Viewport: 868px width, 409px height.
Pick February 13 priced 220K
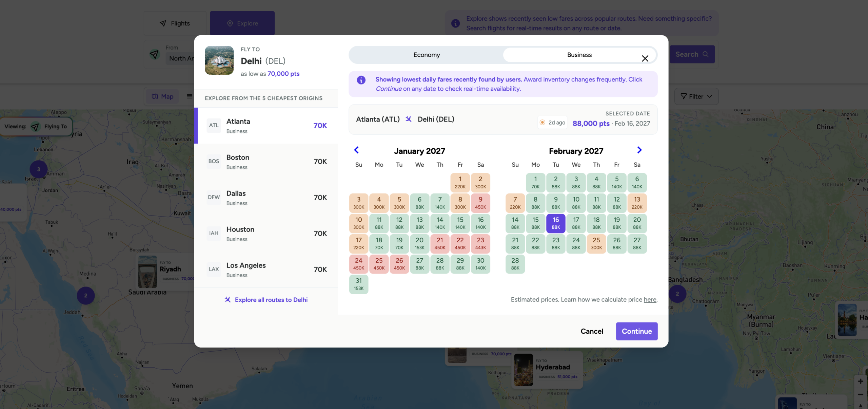click(637, 203)
